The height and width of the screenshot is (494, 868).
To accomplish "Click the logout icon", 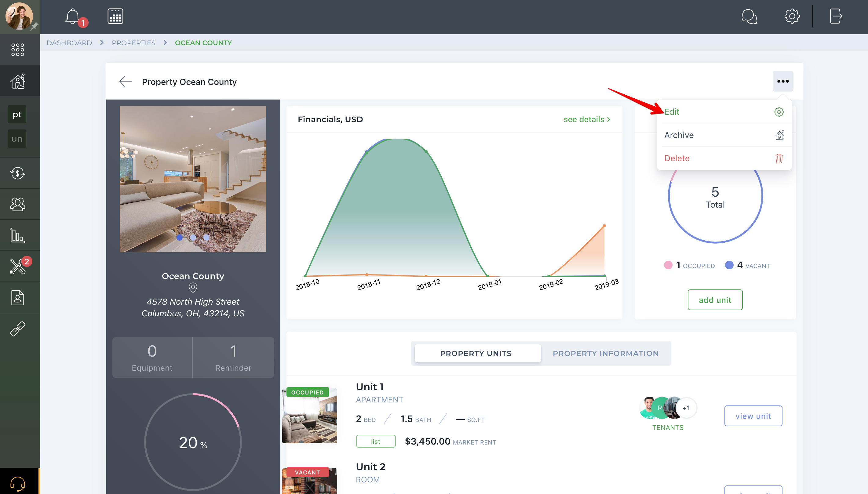I will point(836,16).
